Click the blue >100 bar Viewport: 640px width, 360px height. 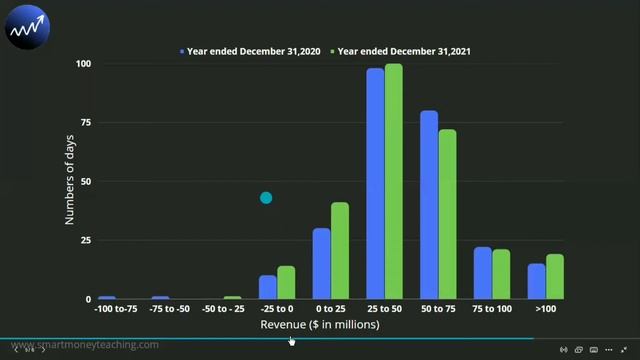pyautogui.click(x=536, y=282)
